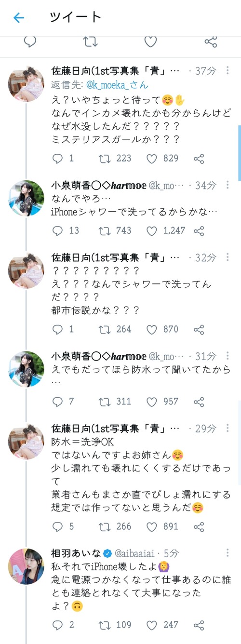The height and width of the screenshot is (644, 241).
Task: Open more options on the 34分 tweet
Action: tap(228, 184)
